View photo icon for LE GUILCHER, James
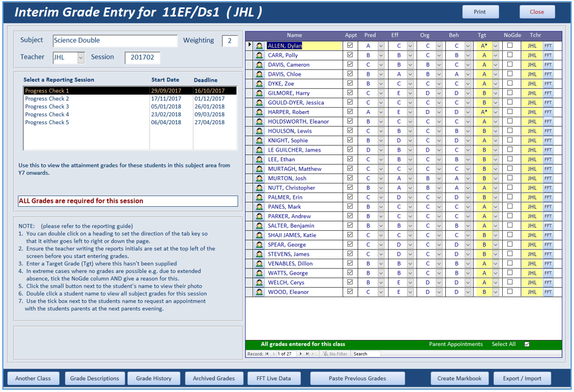The image size is (574, 392). pos(259,150)
